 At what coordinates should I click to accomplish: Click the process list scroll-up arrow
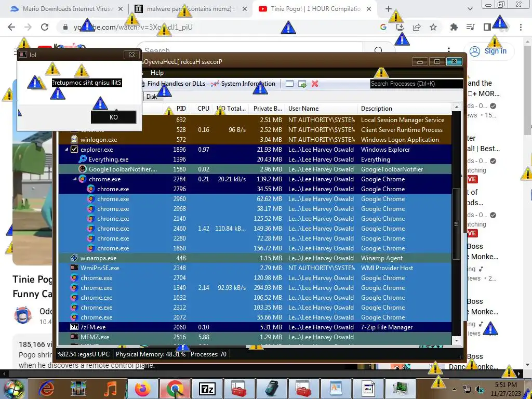(457, 107)
